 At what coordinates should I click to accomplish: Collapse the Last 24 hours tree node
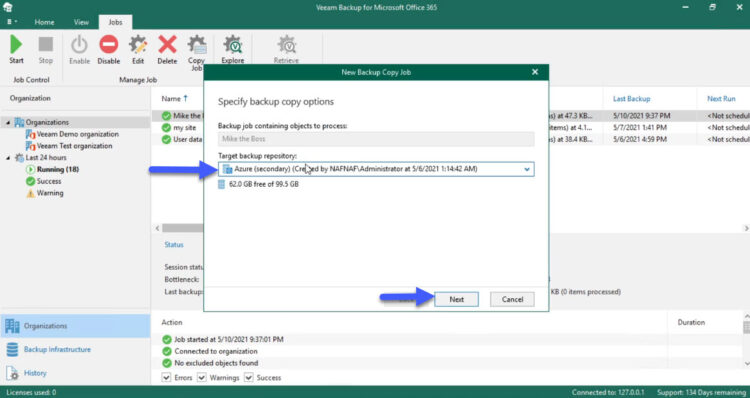coord(8,157)
